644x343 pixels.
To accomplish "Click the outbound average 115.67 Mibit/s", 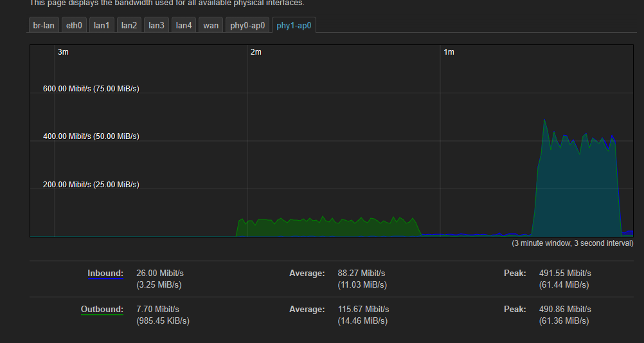I will pyautogui.click(x=364, y=309).
